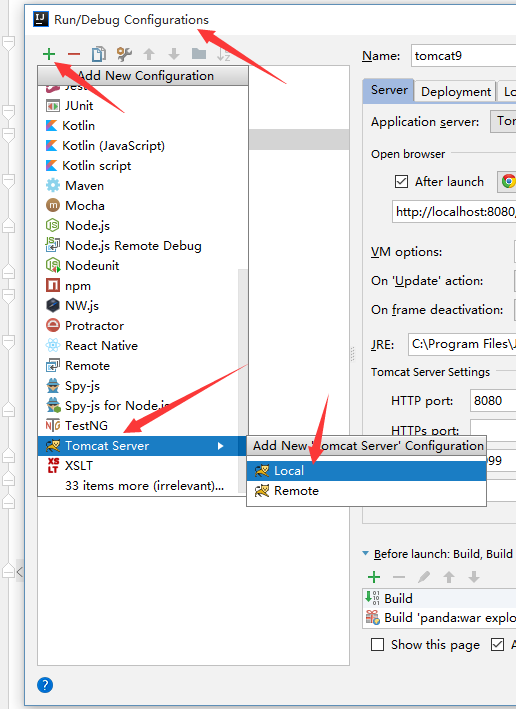Select Spy-js for Node.js entry

click(x=138, y=406)
